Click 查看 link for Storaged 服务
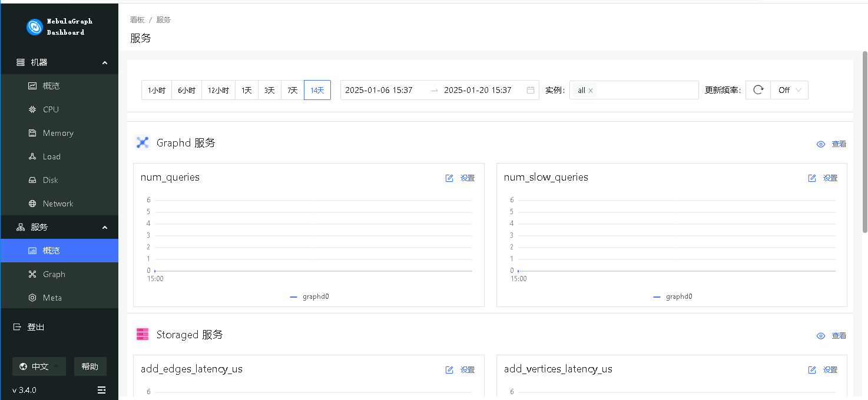The height and width of the screenshot is (400, 868). (839, 336)
